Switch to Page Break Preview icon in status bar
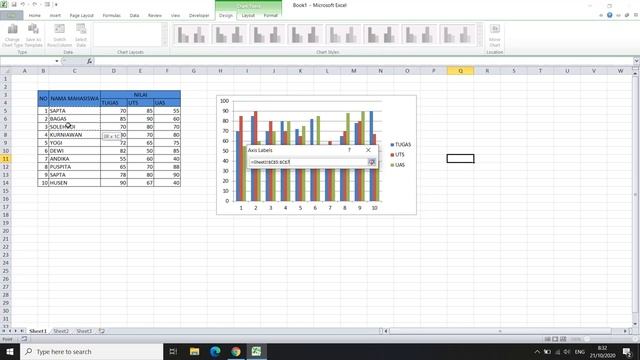Screen dimensions: 640x360 [563, 339]
